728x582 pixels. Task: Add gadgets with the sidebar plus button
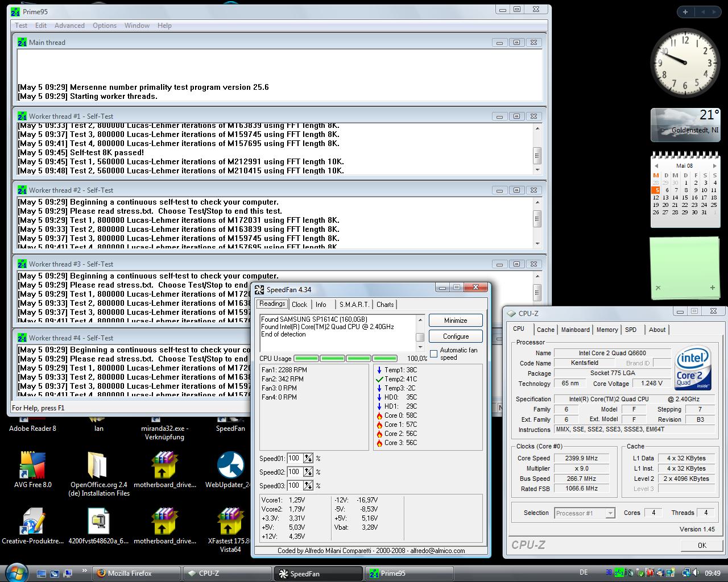click(685, 11)
